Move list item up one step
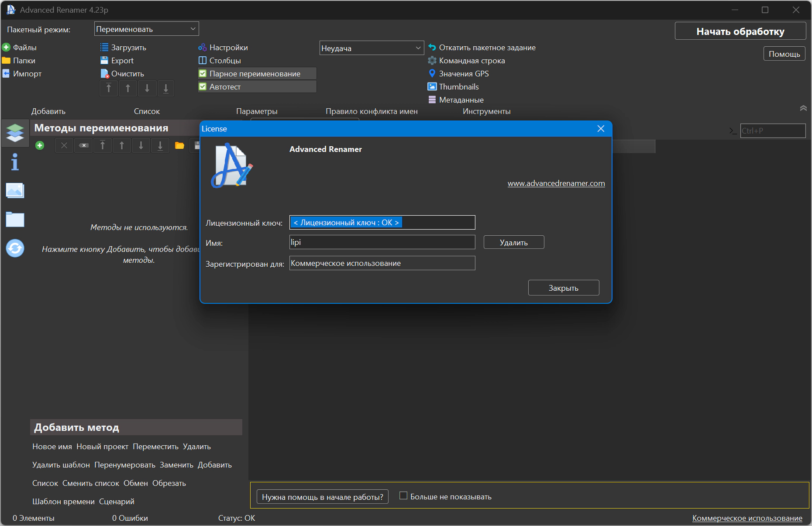This screenshot has height=526, width=812. point(128,89)
